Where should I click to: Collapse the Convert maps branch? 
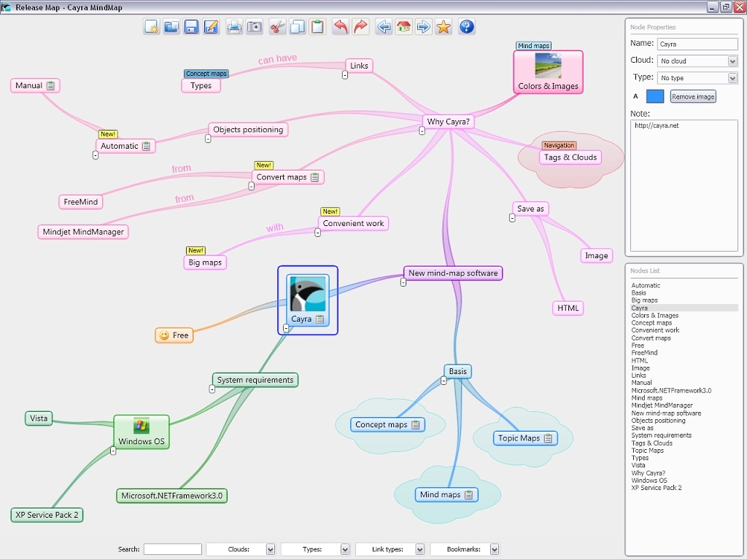(x=252, y=186)
